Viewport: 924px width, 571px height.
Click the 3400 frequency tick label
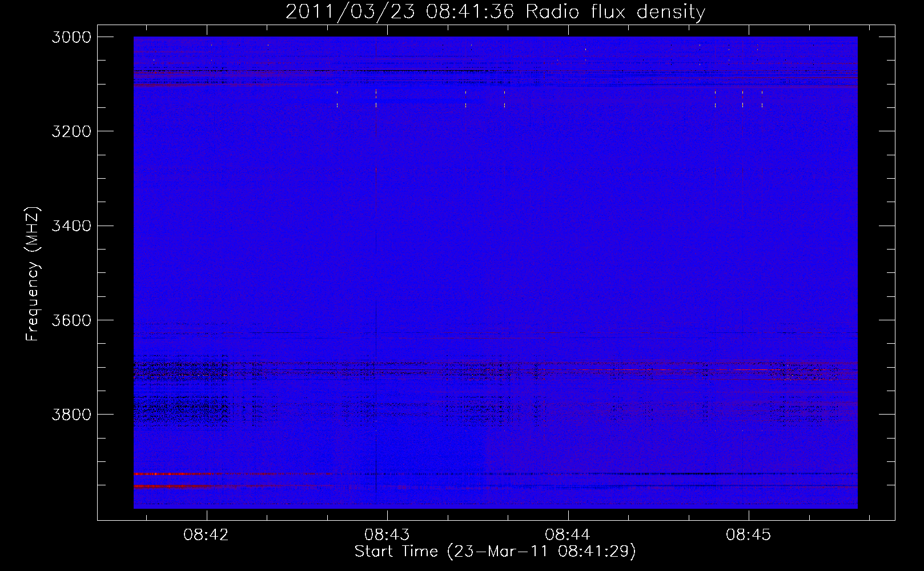tap(71, 226)
